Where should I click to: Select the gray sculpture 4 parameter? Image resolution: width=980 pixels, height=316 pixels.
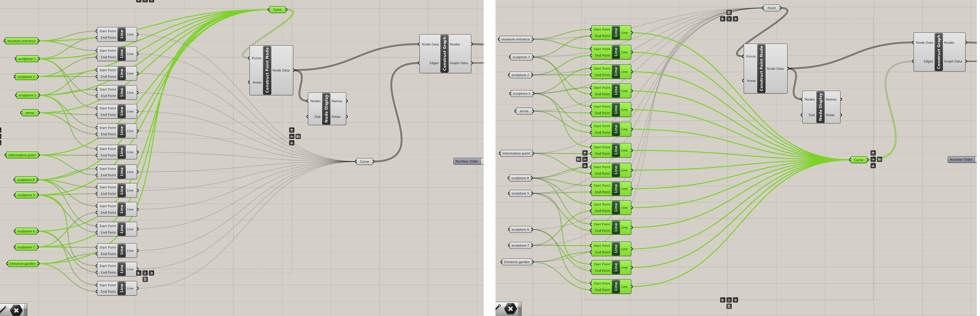[520, 178]
